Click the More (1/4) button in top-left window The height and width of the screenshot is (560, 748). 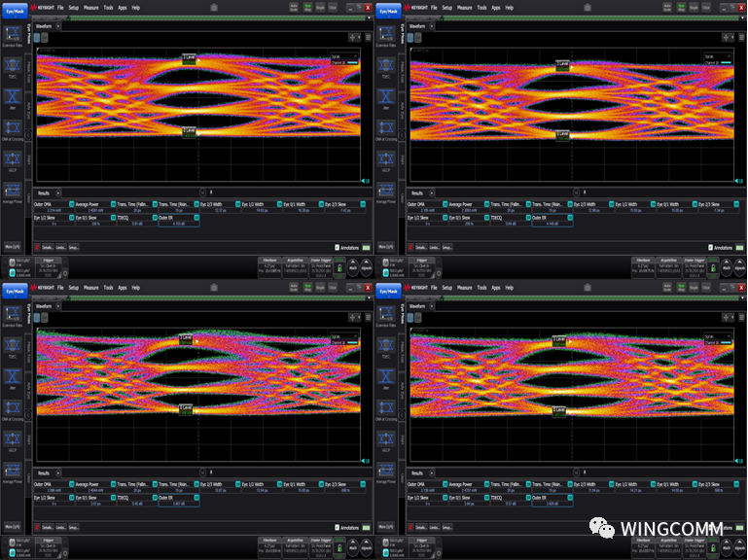(x=13, y=247)
